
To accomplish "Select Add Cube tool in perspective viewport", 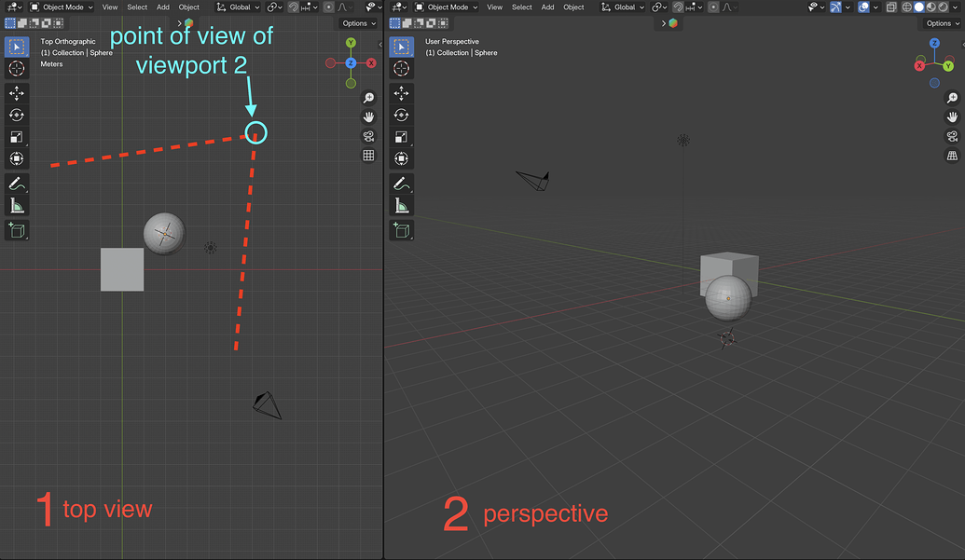I will (x=401, y=230).
